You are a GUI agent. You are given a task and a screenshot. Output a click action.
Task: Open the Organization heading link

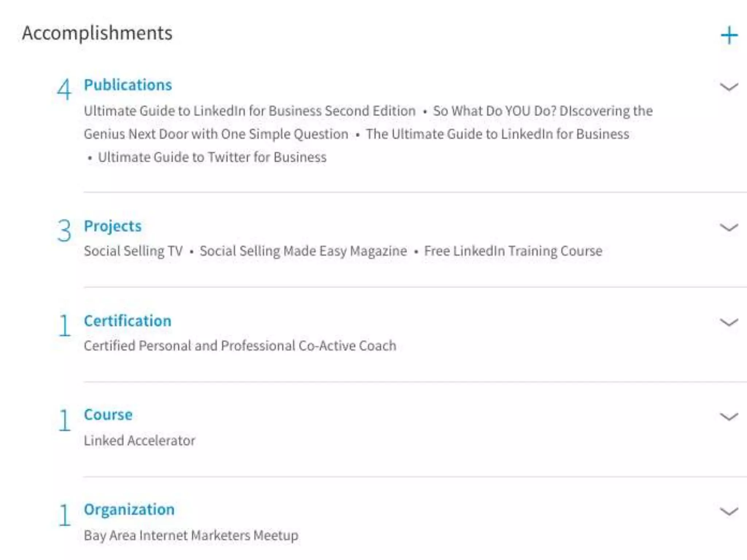click(129, 509)
